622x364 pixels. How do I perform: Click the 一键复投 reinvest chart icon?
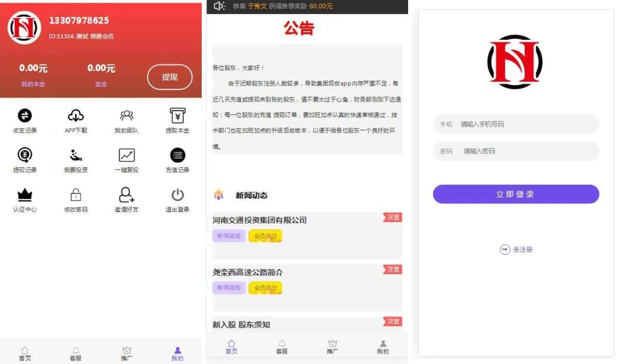[127, 156]
